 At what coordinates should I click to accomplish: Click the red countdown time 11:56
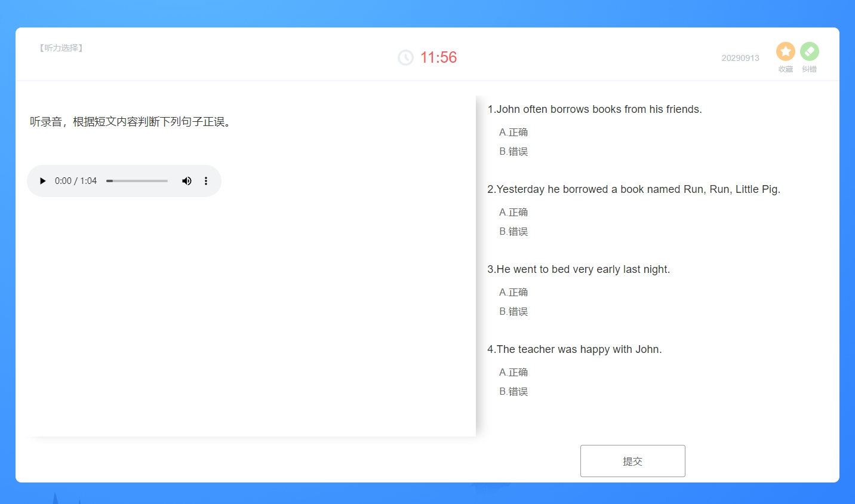click(438, 58)
